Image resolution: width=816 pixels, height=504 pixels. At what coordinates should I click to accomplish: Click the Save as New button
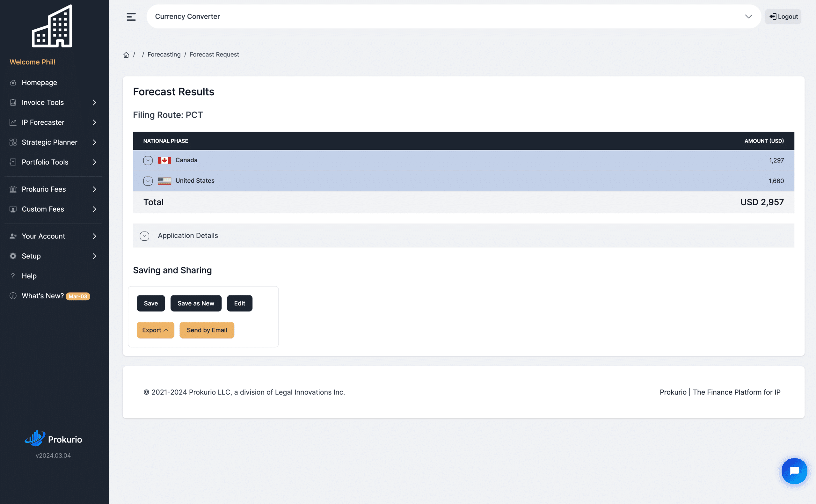tap(196, 303)
